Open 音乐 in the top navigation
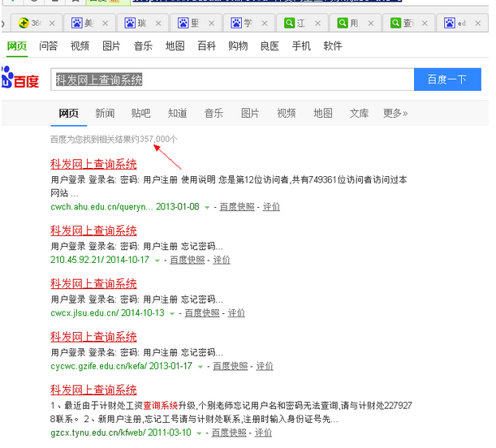The image size is (496, 448). pyautogui.click(x=143, y=46)
